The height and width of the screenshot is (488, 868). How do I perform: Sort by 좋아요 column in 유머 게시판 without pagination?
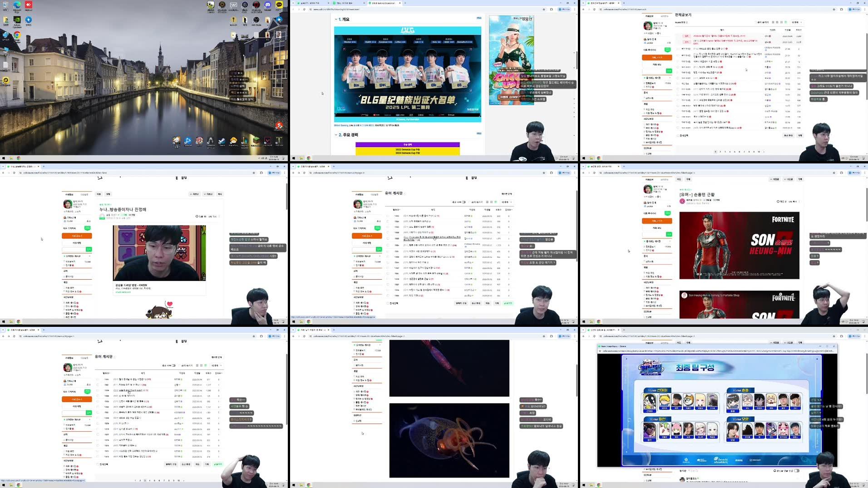(x=508, y=210)
